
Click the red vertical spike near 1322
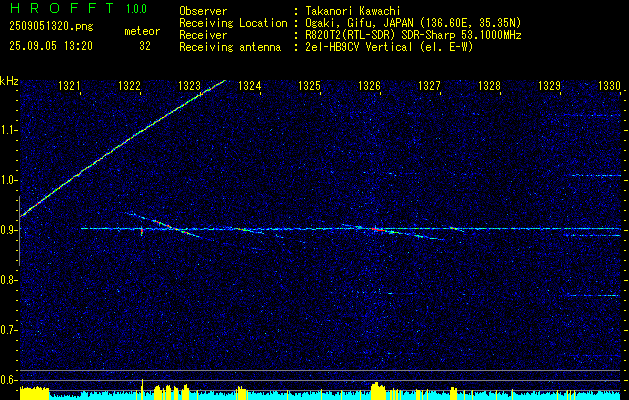142,231
